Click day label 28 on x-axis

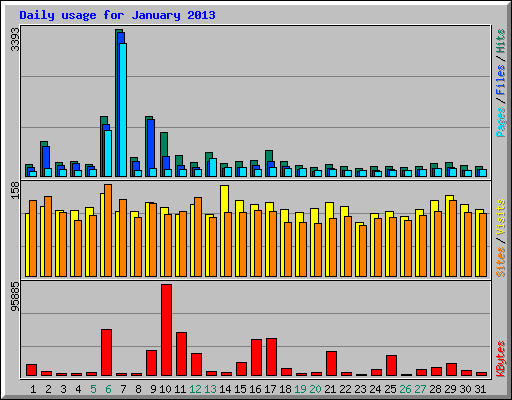pos(435,389)
